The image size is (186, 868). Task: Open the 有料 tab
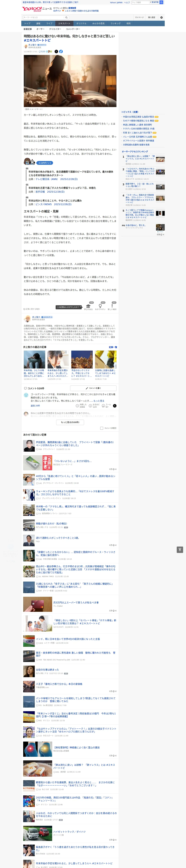[128, 24]
